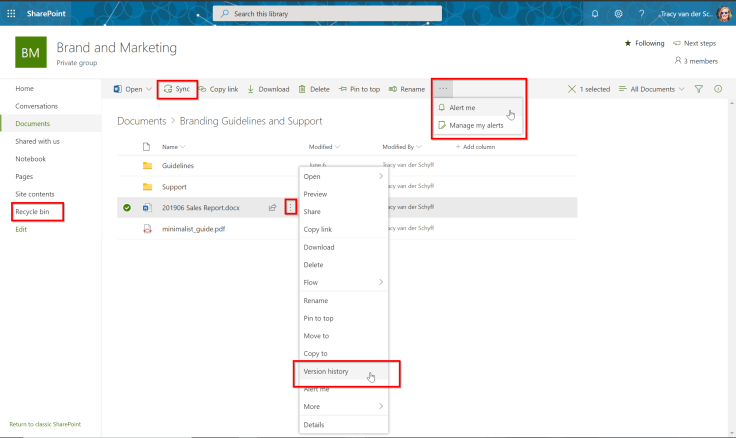736x438 pixels.
Task: Open Recycle bin in left navigation
Action: point(33,211)
